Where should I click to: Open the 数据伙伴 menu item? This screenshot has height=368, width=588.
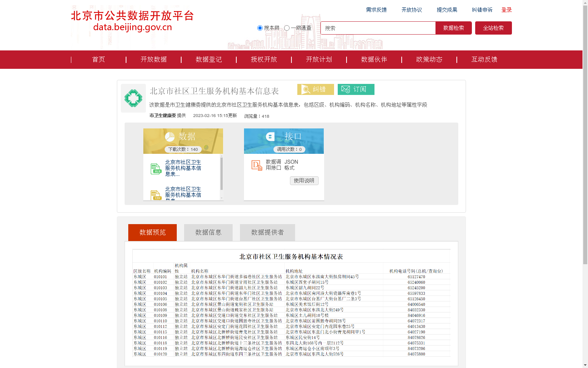374,60
